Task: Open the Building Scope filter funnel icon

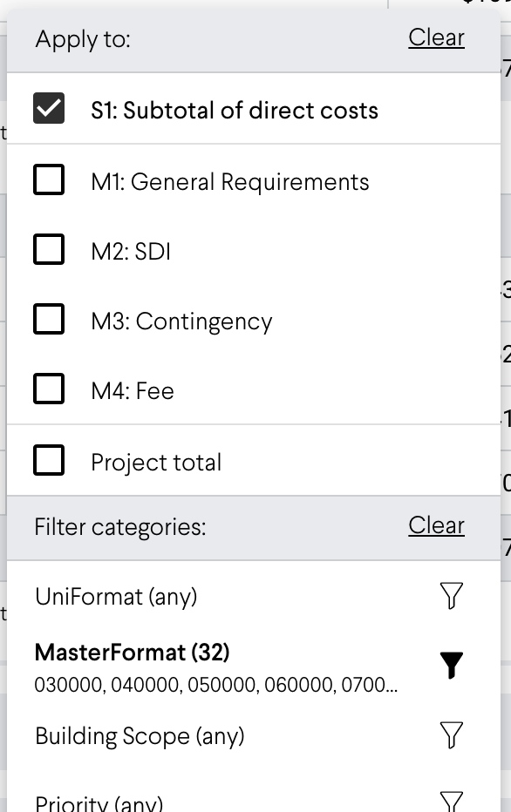Action: [451, 734]
